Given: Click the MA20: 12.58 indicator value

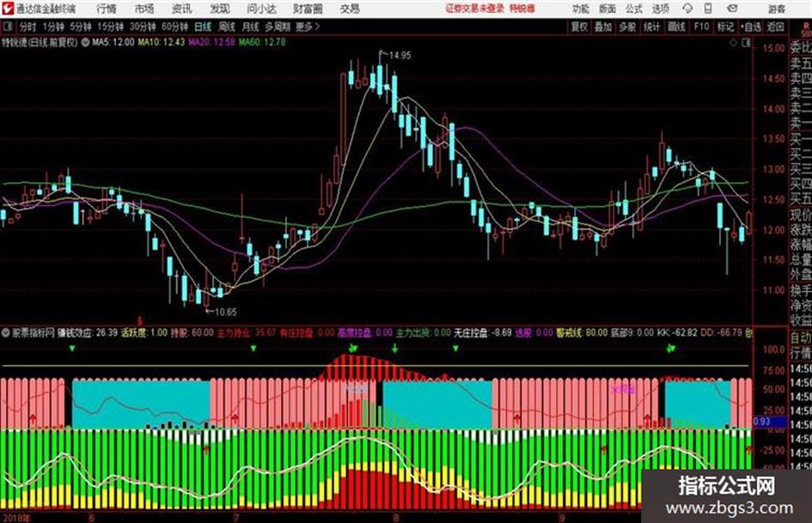Looking at the screenshot, I should pyautogui.click(x=211, y=42).
